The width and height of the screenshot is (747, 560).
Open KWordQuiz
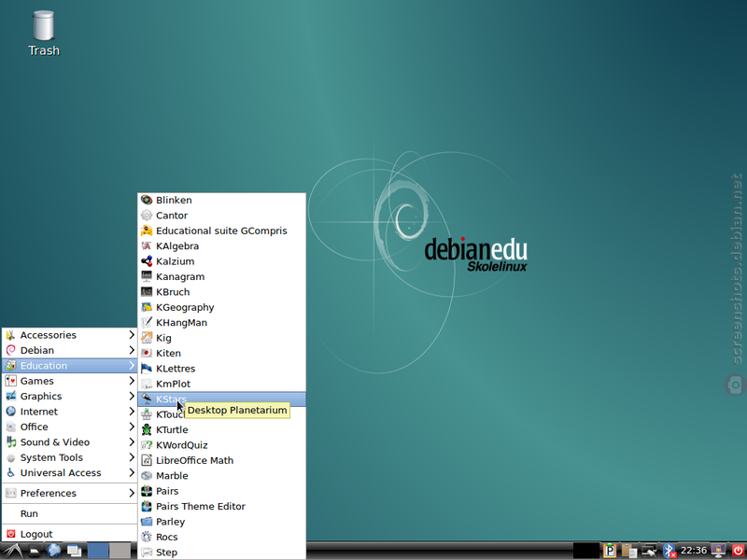pos(221,445)
